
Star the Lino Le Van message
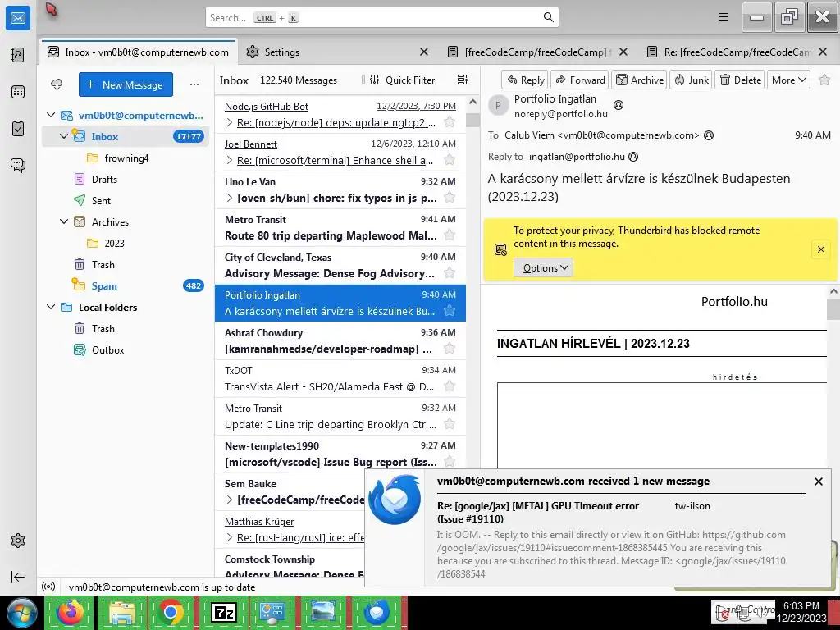click(x=450, y=197)
